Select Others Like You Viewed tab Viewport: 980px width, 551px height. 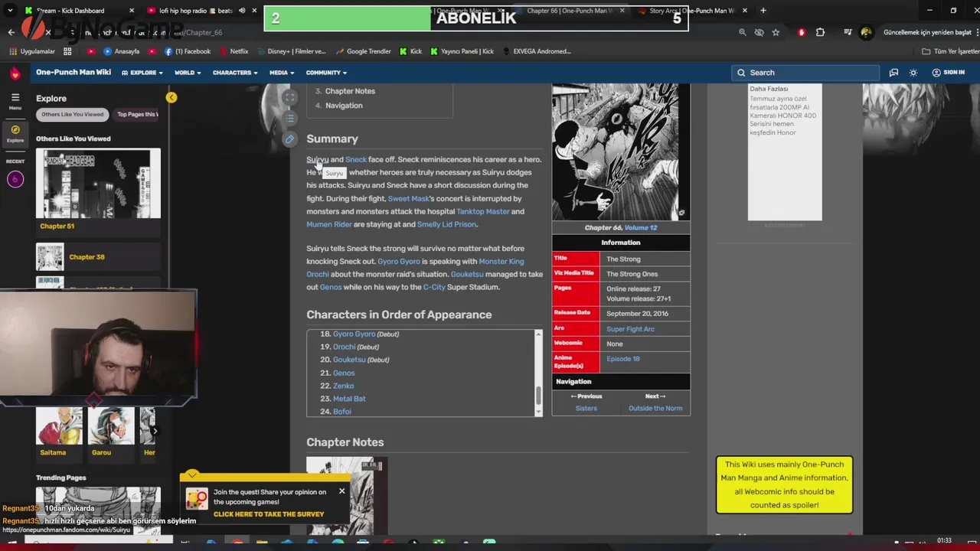[72, 114]
